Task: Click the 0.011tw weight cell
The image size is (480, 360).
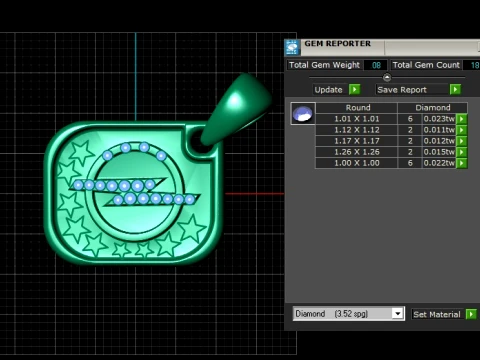Action: tap(439, 130)
